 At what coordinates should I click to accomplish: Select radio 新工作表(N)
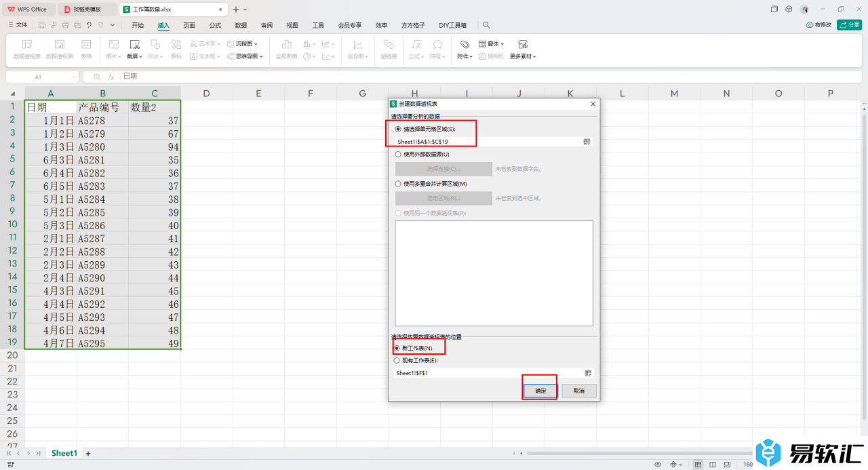[x=398, y=348]
